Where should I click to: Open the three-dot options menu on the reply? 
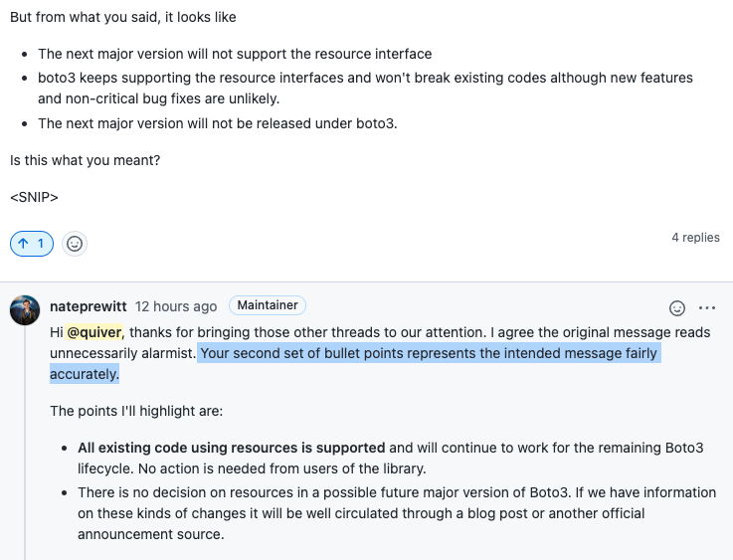click(707, 308)
